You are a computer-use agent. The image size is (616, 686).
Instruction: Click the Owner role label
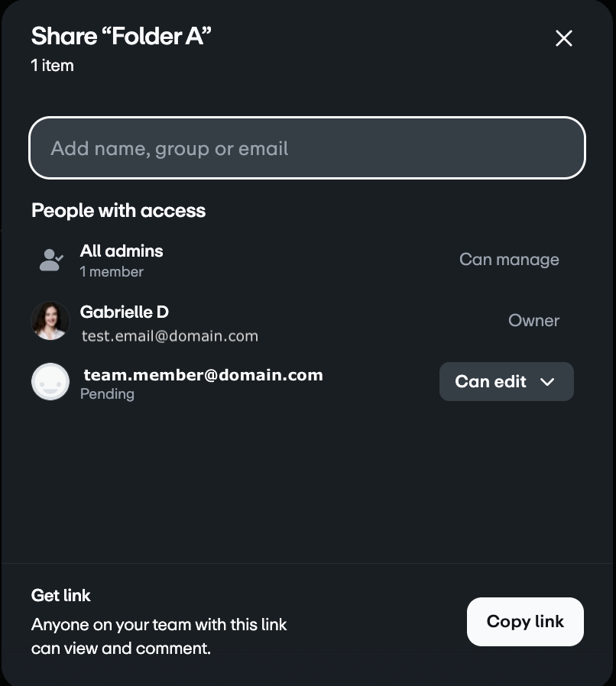click(533, 321)
